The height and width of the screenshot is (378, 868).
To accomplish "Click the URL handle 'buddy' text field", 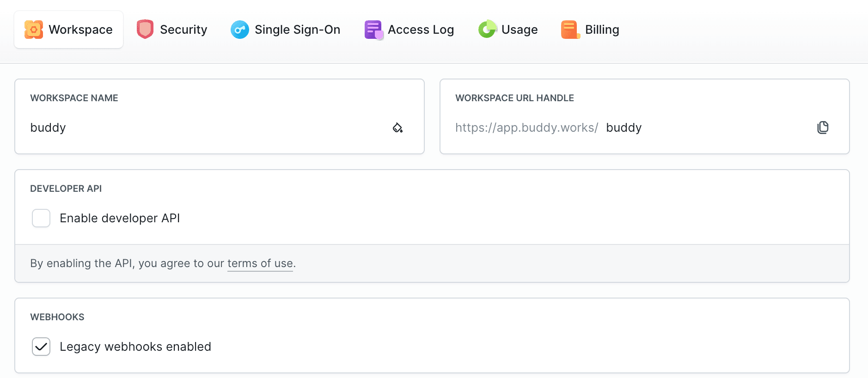I will 693,128.
